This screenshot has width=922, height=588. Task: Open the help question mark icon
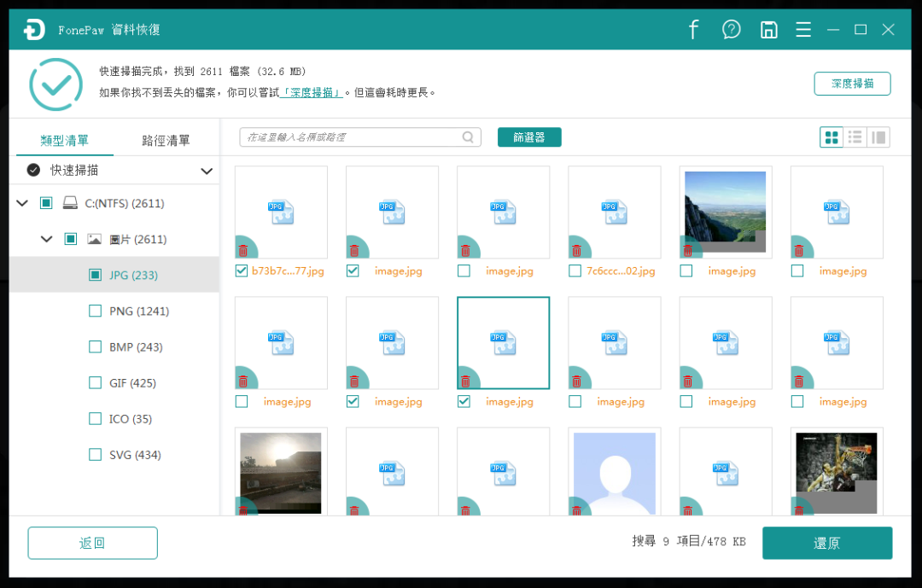[x=732, y=30]
